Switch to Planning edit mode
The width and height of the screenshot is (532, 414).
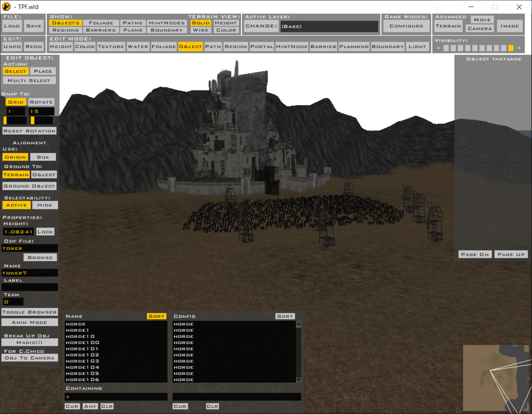354,47
